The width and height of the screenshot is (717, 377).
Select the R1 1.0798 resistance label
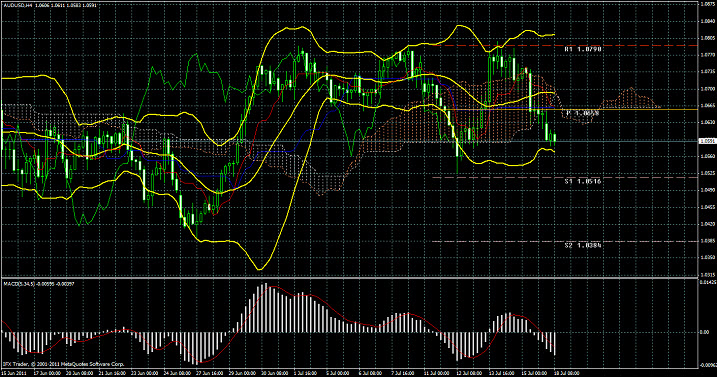point(583,48)
